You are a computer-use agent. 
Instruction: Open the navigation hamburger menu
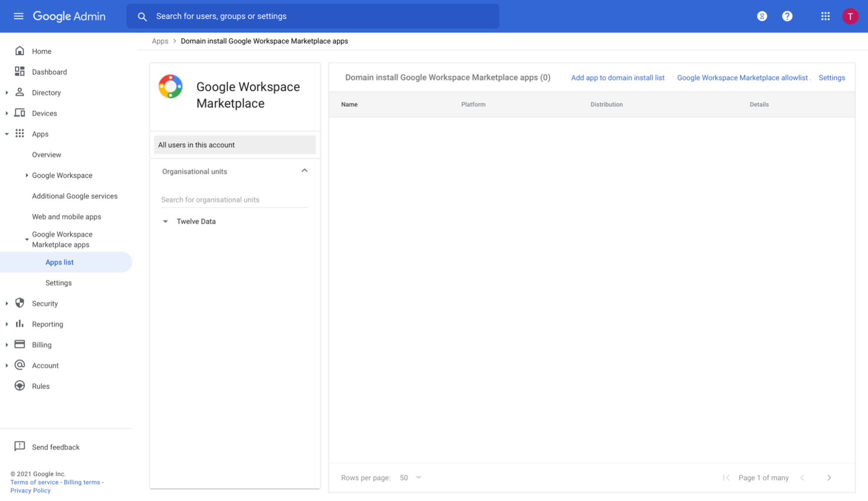(x=18, y=16)
